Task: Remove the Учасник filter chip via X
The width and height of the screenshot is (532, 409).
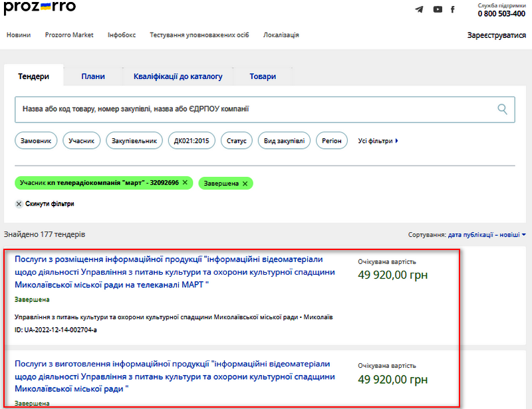Action: click(185, 183)
